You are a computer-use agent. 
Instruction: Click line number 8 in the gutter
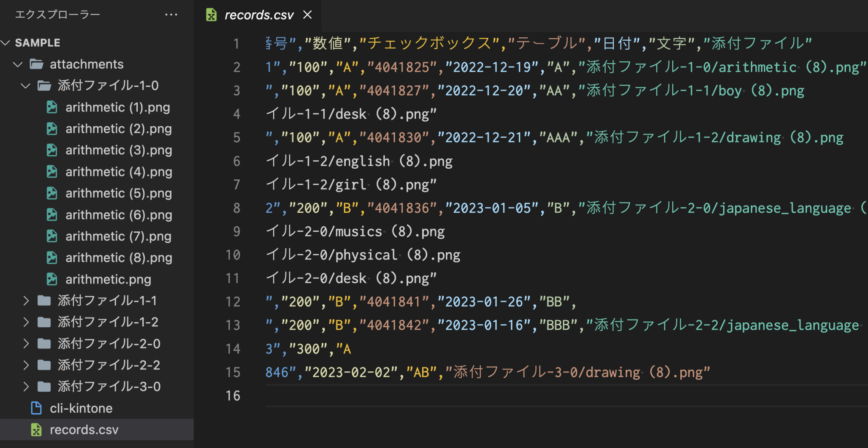[236, 208]
